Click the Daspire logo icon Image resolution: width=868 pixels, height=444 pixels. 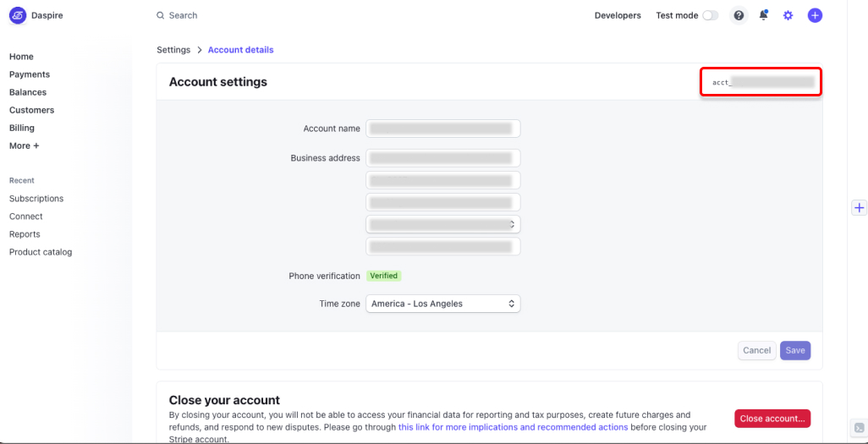click(19, 15)
